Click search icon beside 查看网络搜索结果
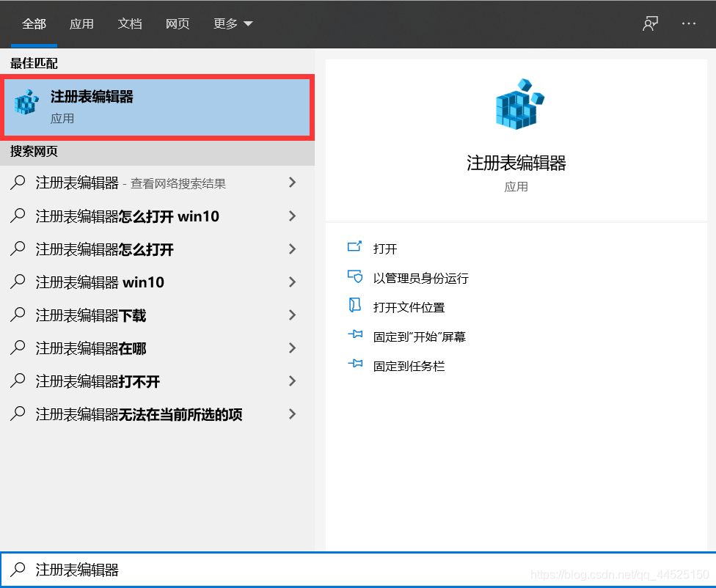 pos(18,182)
